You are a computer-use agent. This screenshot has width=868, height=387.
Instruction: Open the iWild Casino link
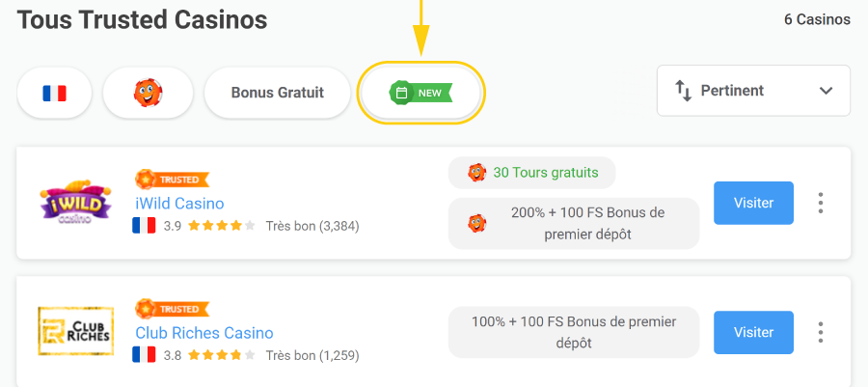[x=179, y=204]
